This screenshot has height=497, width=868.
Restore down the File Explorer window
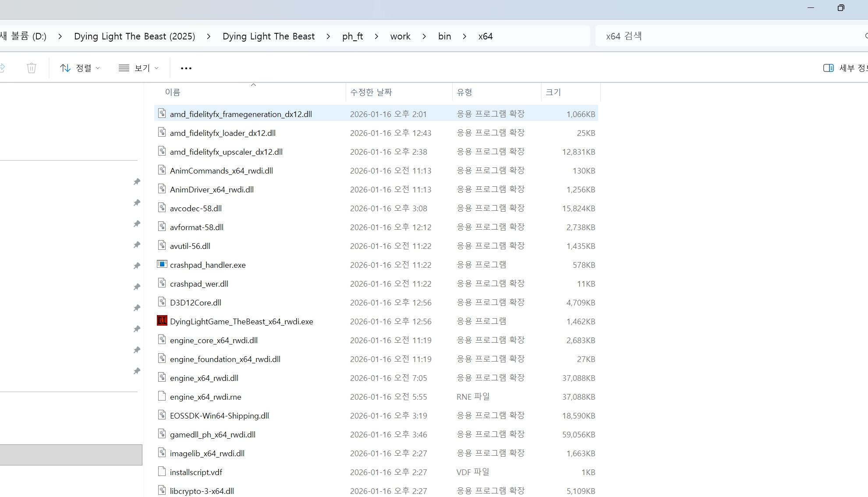(x=840, y=8)
